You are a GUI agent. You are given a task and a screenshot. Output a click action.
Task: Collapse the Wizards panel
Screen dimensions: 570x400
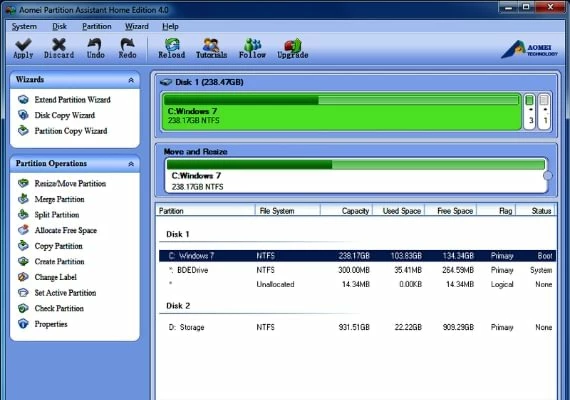131,80
